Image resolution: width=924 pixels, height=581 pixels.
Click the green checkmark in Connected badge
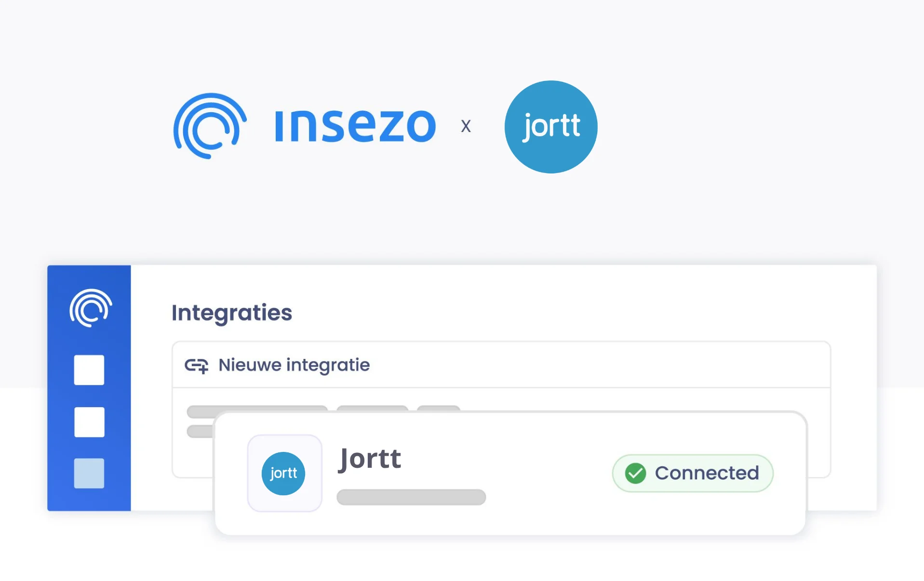(x=635, y=473)
